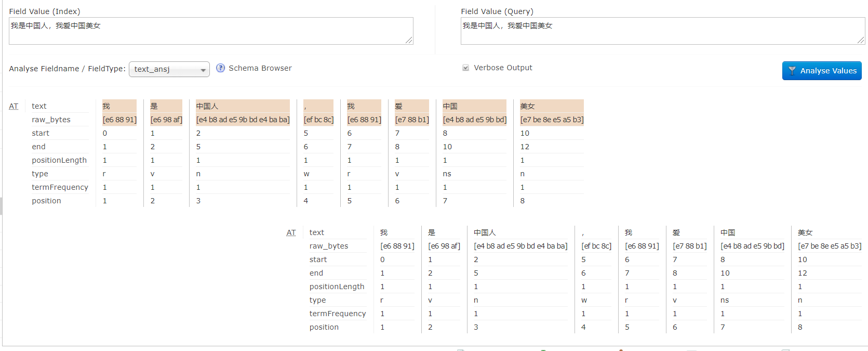The width and height of the screenshot is (868, 351).
Task: Toggle the Verbose Output checkbox
Action: (x=465, y=68)
